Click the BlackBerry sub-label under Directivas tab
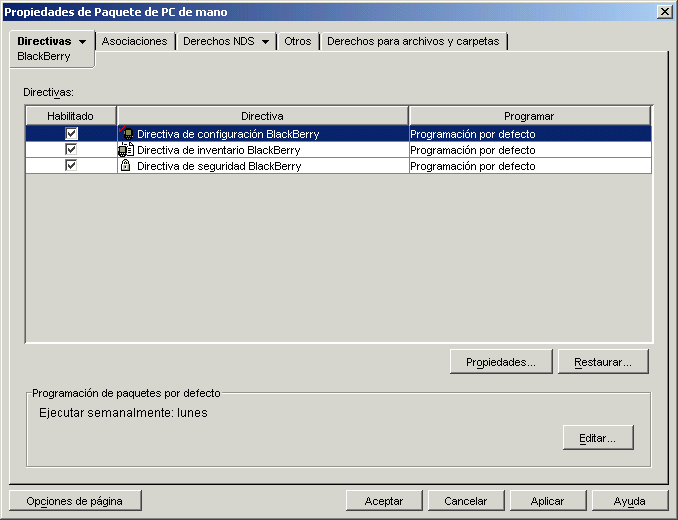This screenshot has height=520, width=678. point(44,56)
